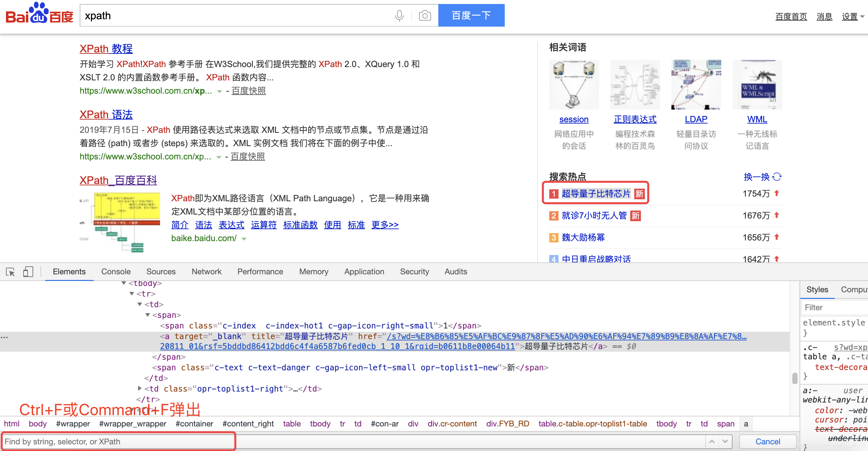Activate the DevTools element inspector icon
Viewport: 868px width, 451px height.
[10, 272]
